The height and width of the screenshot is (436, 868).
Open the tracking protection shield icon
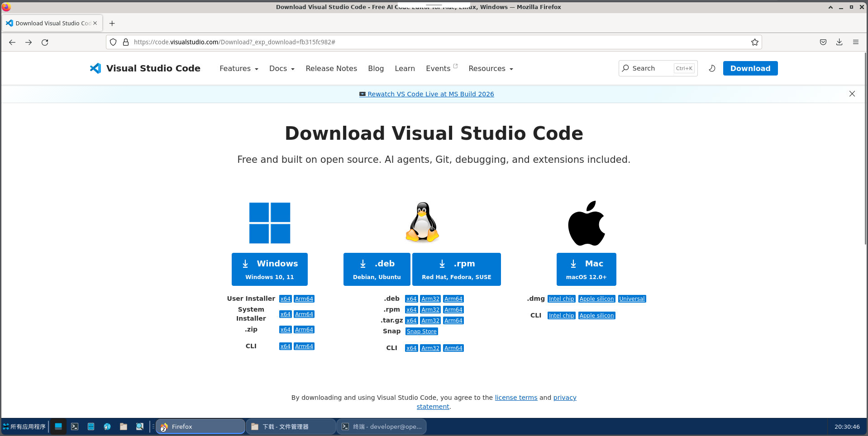point(113,42)
